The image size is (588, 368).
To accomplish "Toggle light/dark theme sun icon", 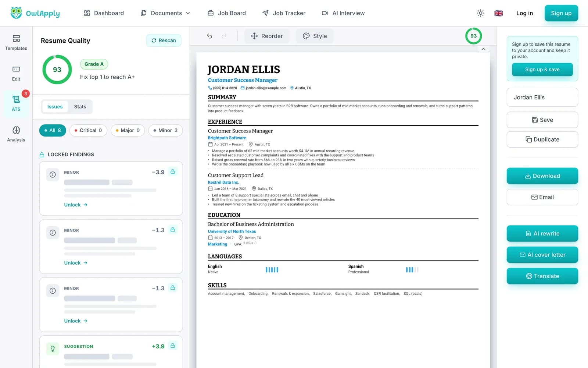I will point(480,13).
